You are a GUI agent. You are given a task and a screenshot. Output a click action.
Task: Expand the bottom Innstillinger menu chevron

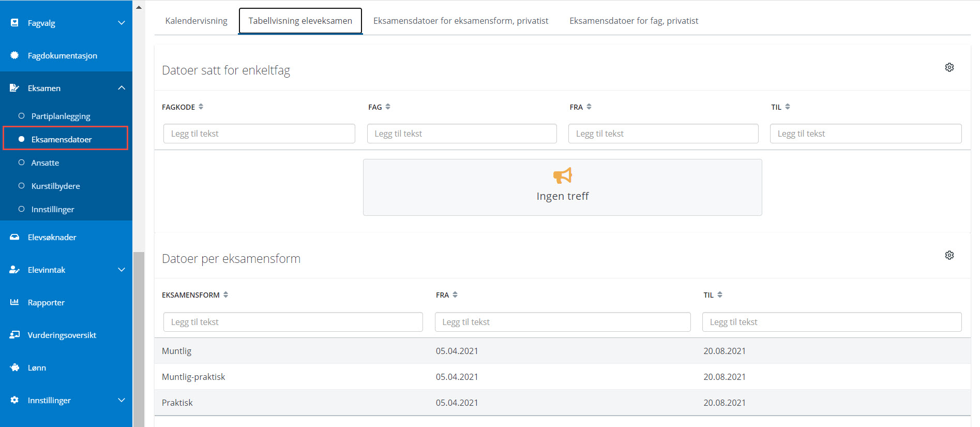tap(122, 400)
